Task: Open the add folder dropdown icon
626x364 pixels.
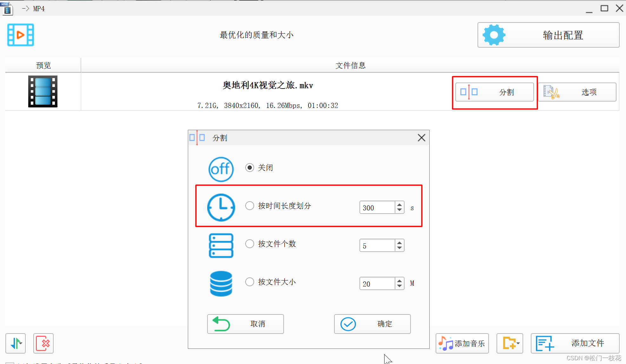Action: tap(510, 343)
